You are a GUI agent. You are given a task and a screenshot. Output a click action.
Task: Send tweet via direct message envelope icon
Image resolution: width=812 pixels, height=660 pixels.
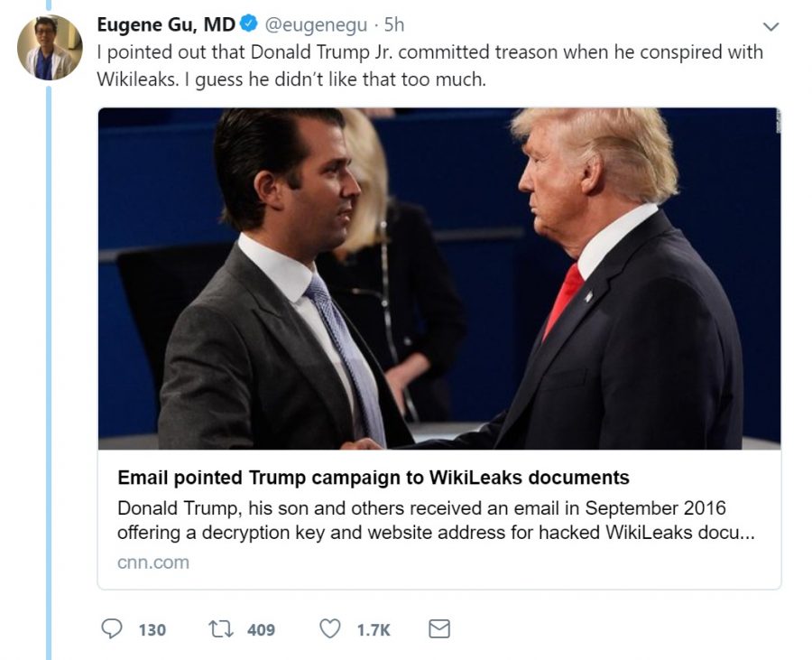439,629
